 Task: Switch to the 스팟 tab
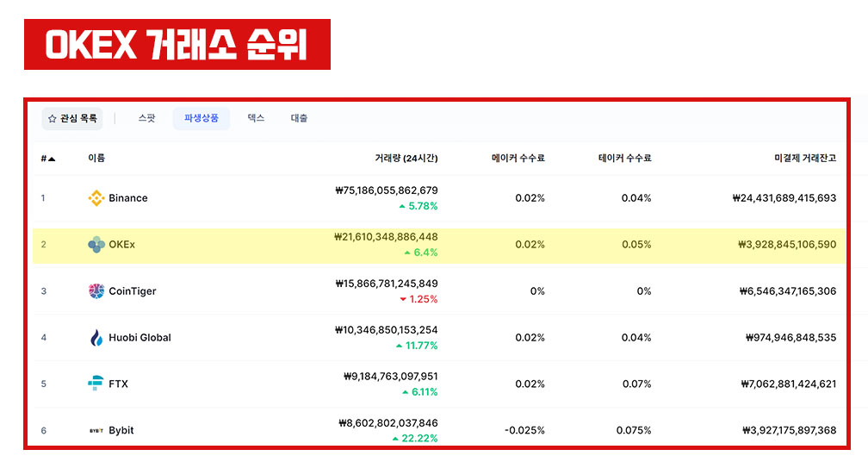(x=146, y=118)
